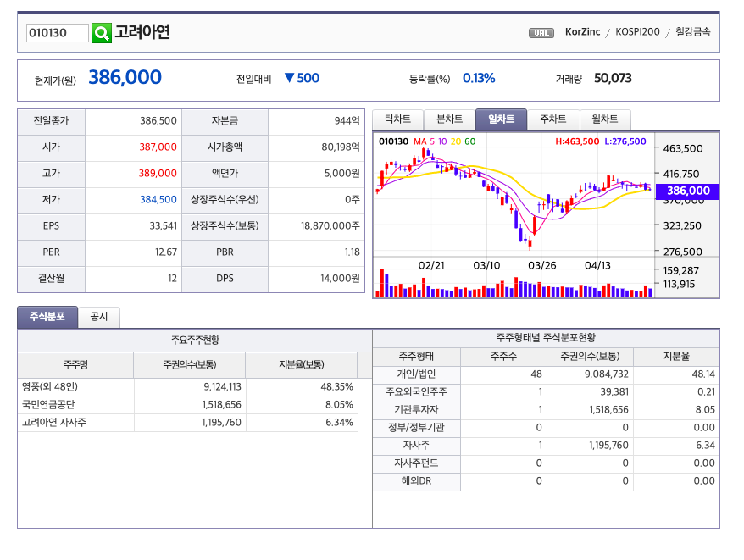
Task: Click the chart high label H:463,500
Action: [577, 141]
